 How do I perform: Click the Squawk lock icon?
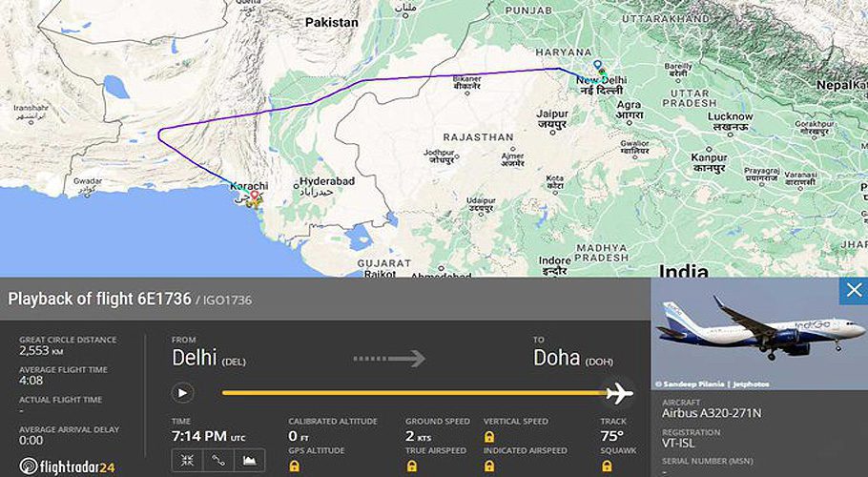pos(606,466)
